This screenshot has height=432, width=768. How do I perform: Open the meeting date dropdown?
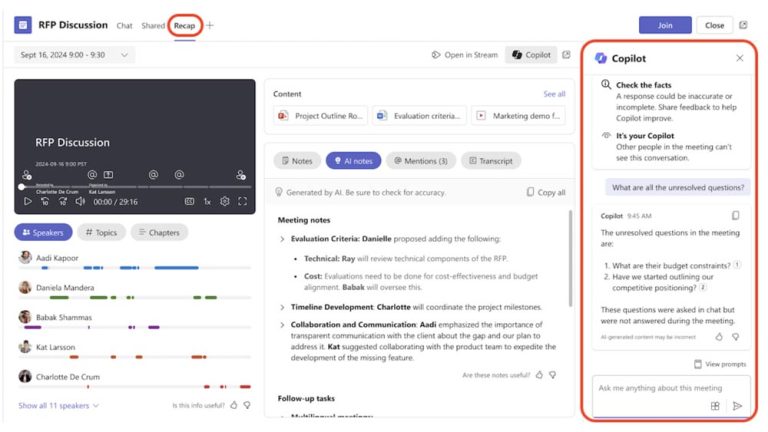[x=74, y=55]
